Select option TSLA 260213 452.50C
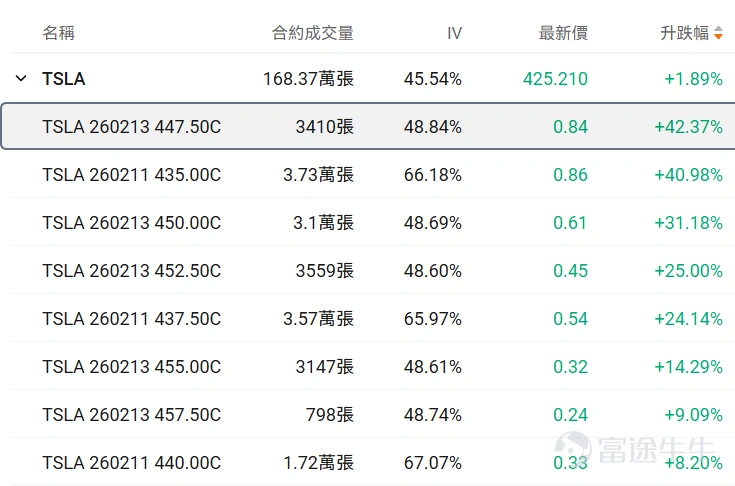The height and width of the screenshot is (486, 735). pos(131,271)
